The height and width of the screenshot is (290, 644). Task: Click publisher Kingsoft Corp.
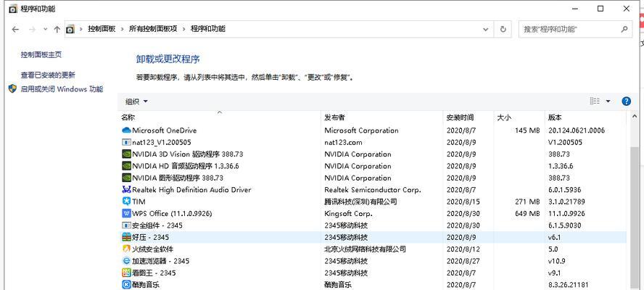[348, 214]
